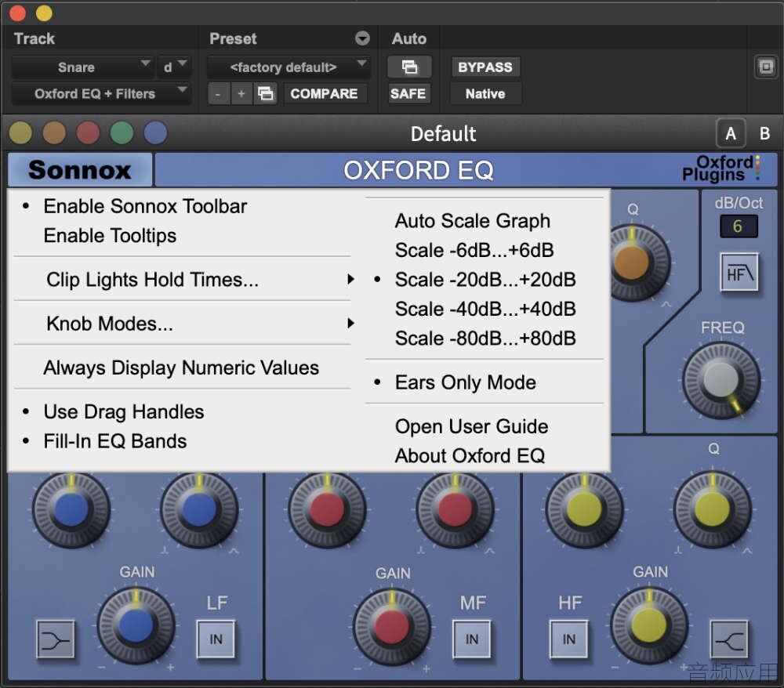This screenshot has width=784, height=688.
Task: Open the Preset menu circle arrow
Action: click(x=362, y=38)
